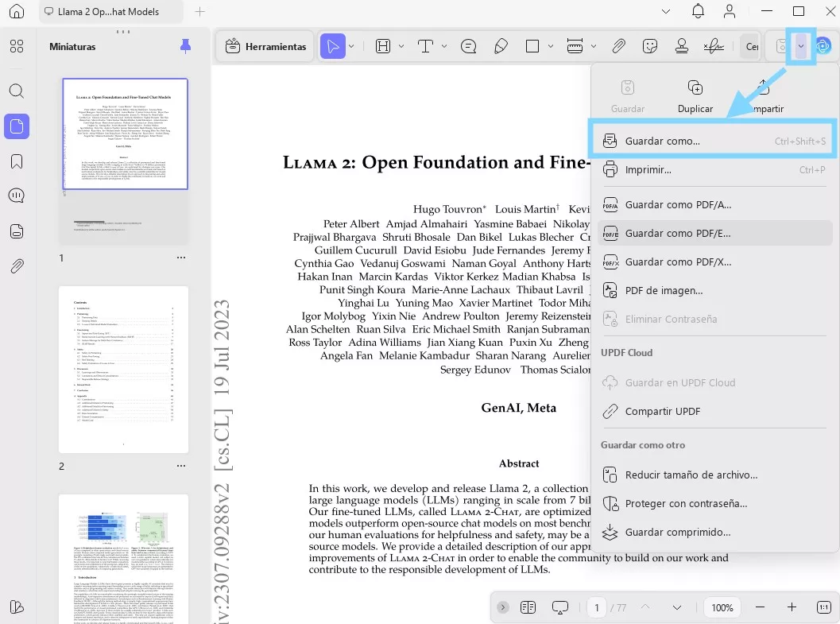
Task: Open the search panel in left sidebar
Action: pos(17,91)
